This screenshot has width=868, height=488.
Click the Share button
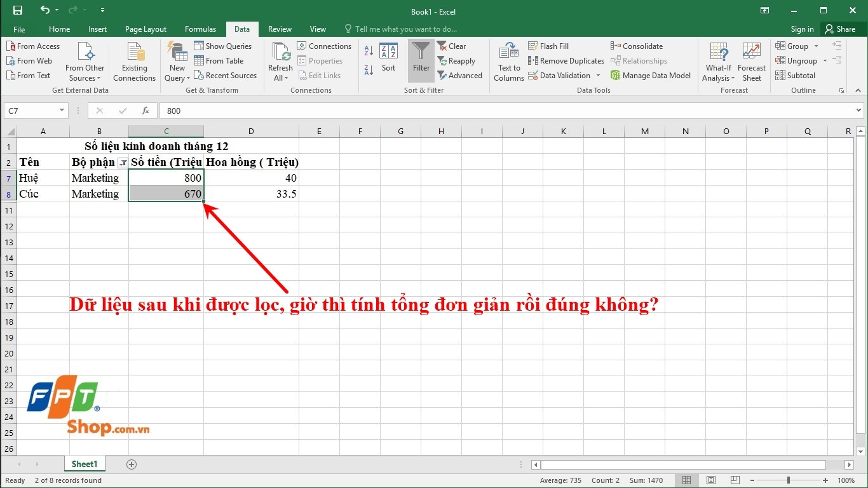pos(840,29)
